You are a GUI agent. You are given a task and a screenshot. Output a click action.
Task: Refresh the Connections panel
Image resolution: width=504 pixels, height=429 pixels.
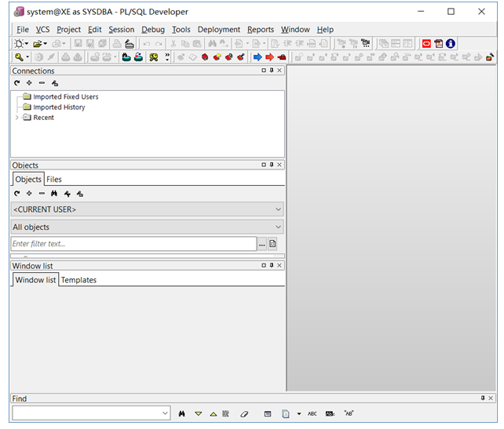(x=17, y=83)
